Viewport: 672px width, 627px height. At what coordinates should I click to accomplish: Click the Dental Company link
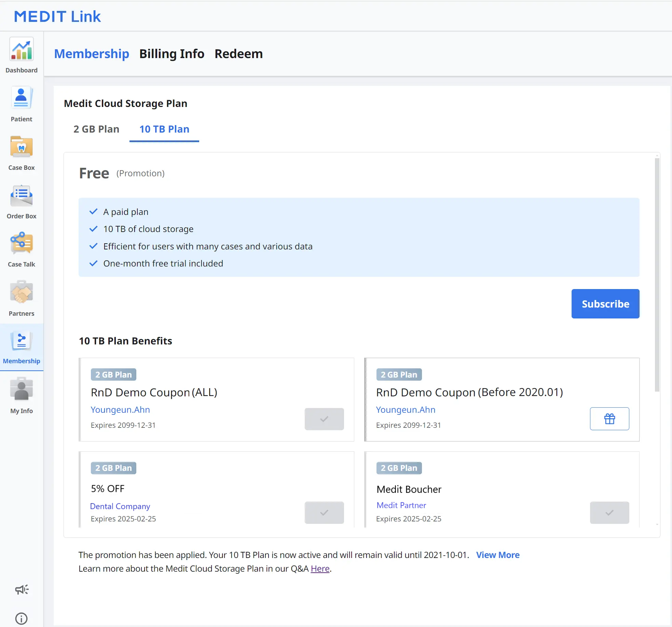[x=120, y=506]
